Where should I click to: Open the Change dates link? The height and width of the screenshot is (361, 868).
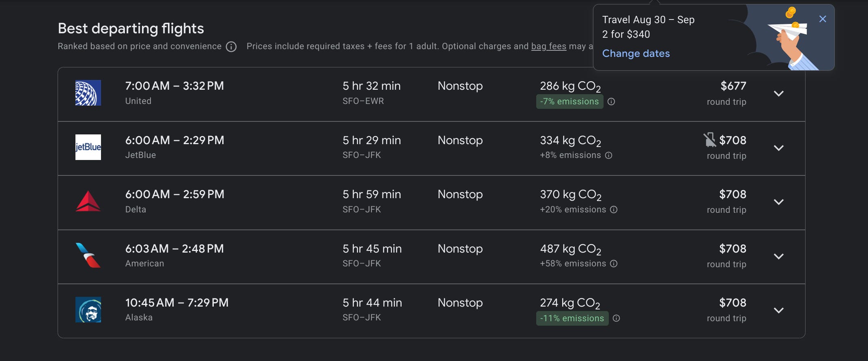636,54
